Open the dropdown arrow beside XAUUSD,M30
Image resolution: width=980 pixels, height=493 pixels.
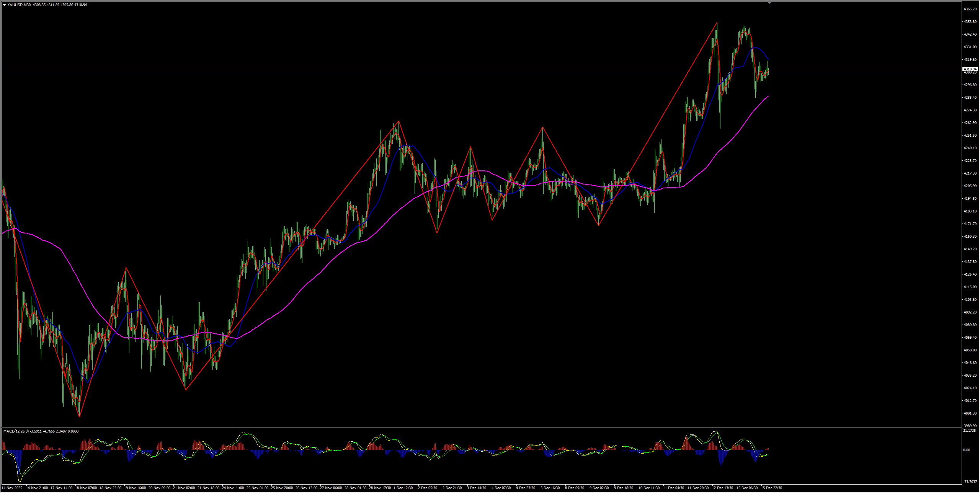[x=4, y=5]
